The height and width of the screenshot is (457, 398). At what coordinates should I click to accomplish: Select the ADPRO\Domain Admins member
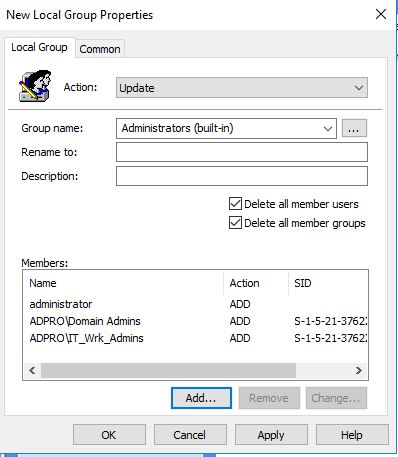[x=195, y=321]
